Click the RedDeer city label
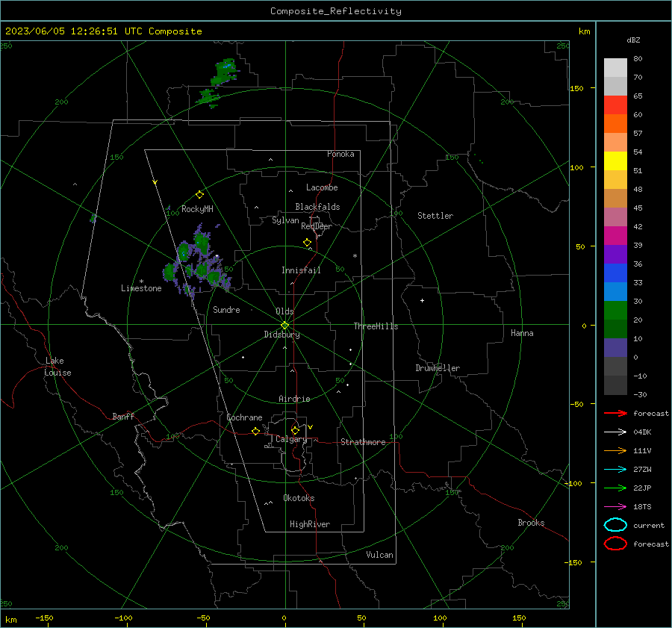Viewport: 672px width, 628px height. click(x=317, y=226)
